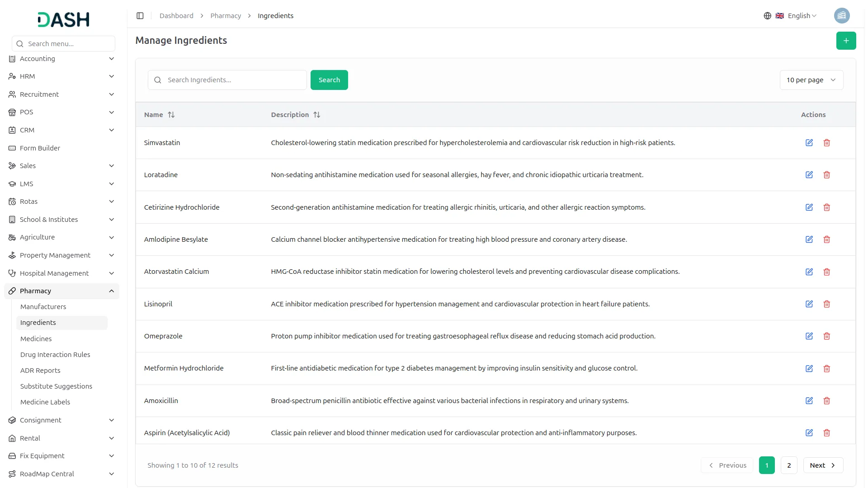Go to page 2 of results

coord(788,465)
